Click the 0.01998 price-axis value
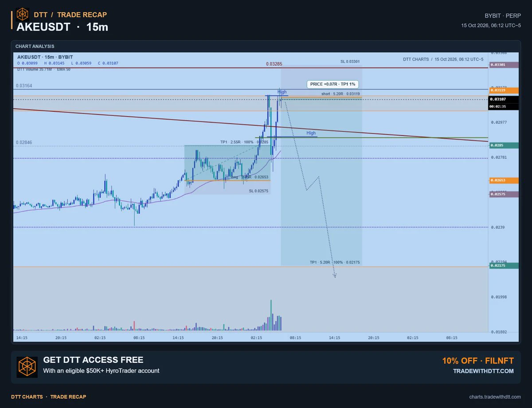Viewport: 532px width, 408px height. [x=499, y=297]
